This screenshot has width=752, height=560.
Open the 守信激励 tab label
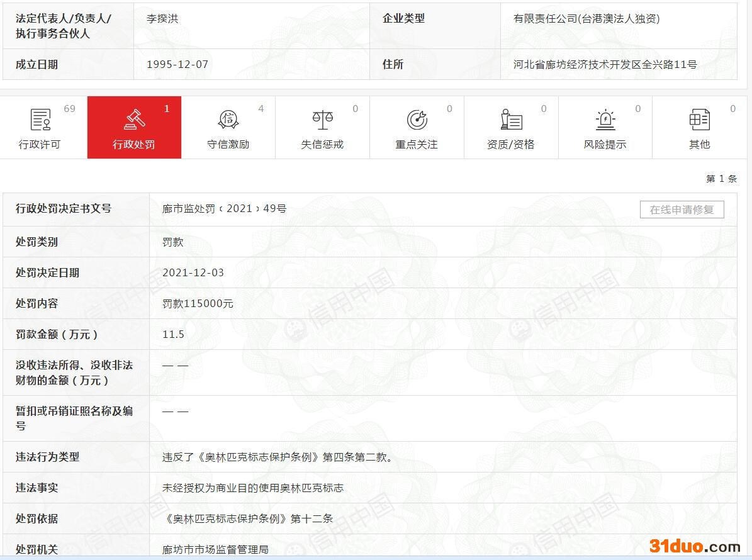[x=228, y=145]
